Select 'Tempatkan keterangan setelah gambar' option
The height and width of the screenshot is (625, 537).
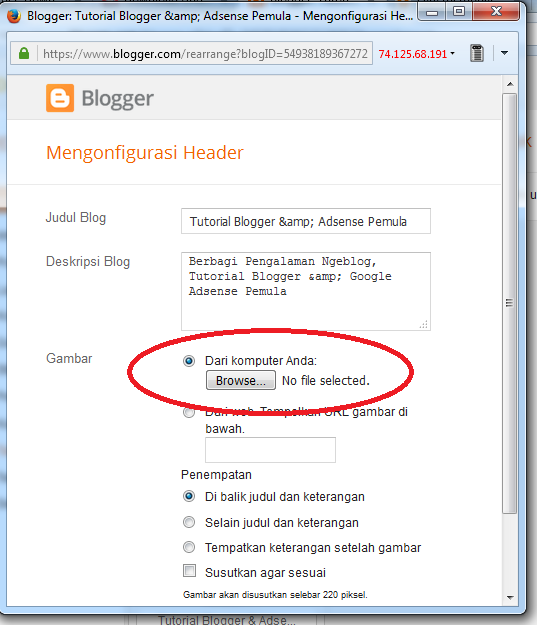click(189, 547)
